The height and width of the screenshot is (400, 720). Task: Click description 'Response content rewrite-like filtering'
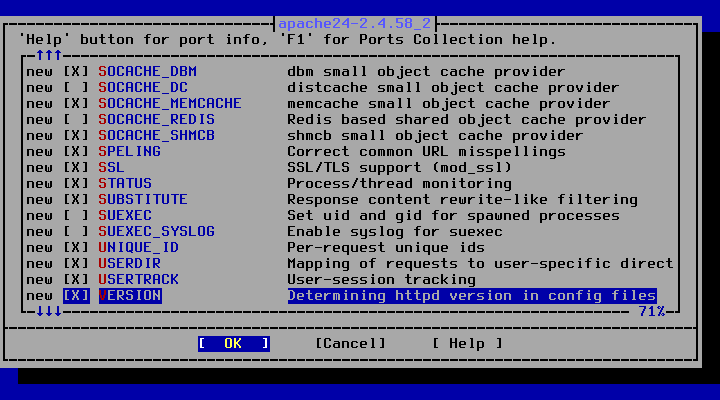pyautogui.click(x=462, y=200)
